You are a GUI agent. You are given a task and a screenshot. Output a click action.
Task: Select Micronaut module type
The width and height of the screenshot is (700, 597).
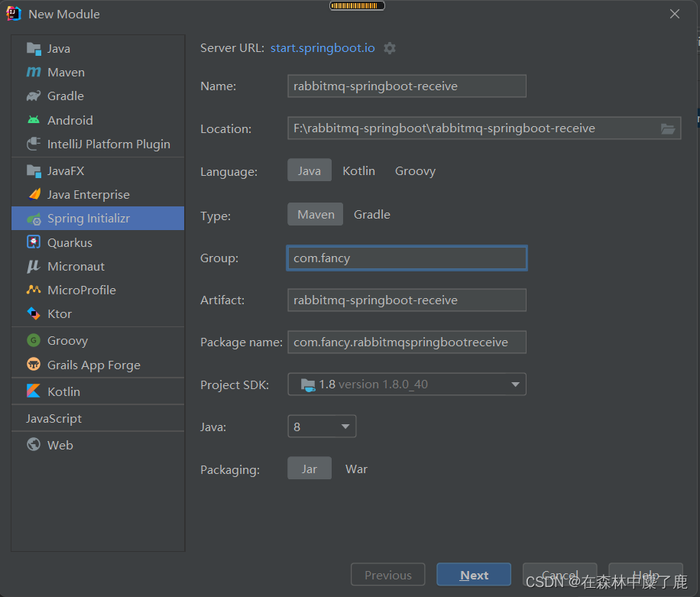[x=98, y=267]
